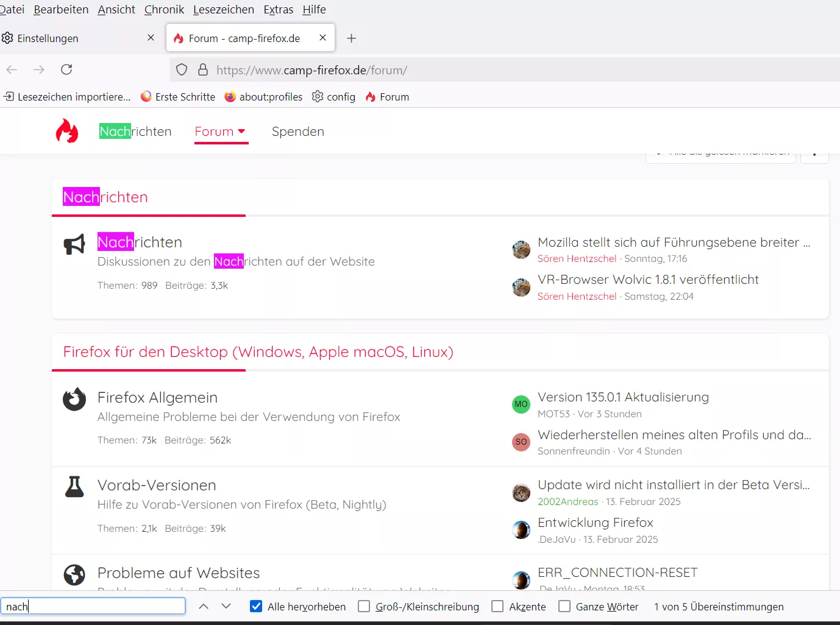Click Sören Hentzschel author under Mozilla thread

577,259
